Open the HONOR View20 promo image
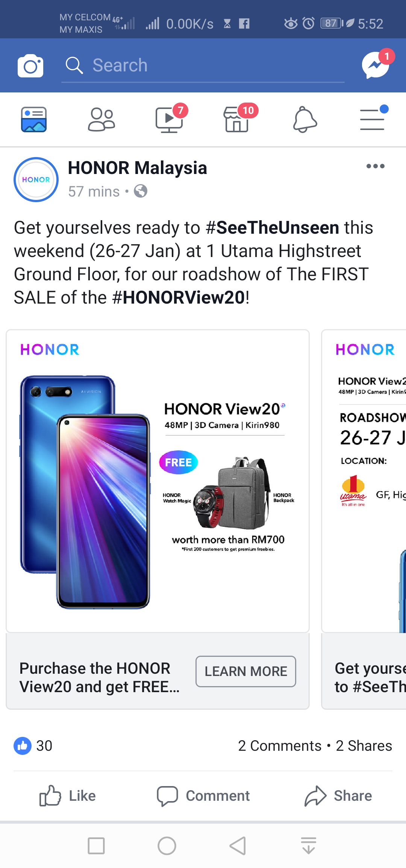Screen dimensions: 406x868 tap(158, 481)
